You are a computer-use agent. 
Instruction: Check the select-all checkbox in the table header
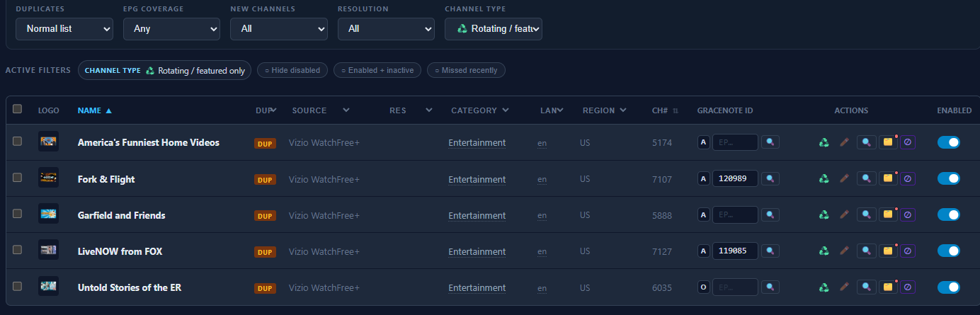[18, 109]
